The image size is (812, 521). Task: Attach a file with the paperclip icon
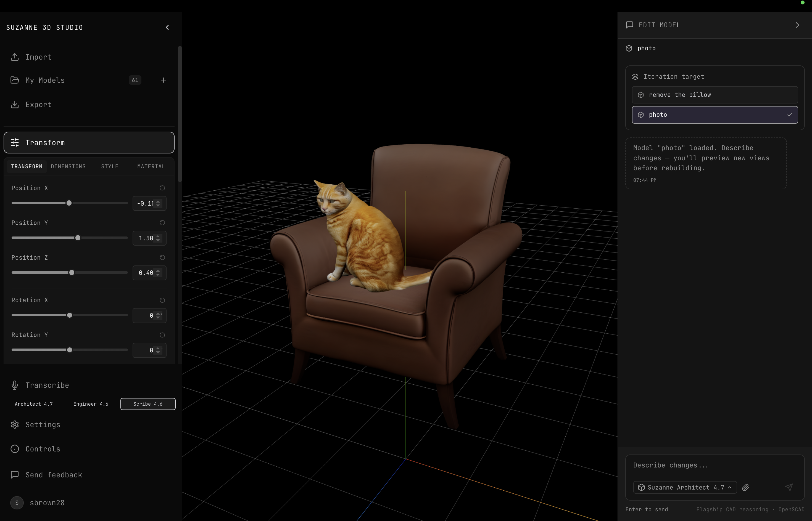(746, 487)
